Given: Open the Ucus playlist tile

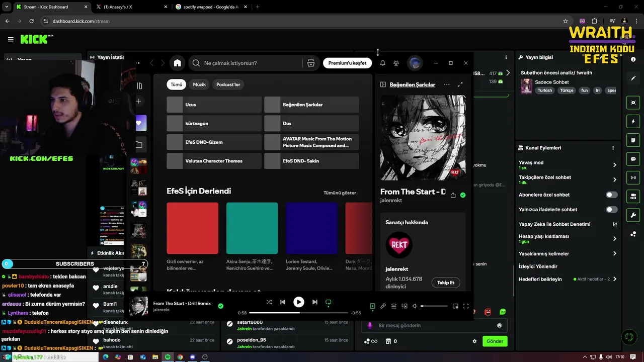Looking at the screenshot, I should tap(214, 105).
